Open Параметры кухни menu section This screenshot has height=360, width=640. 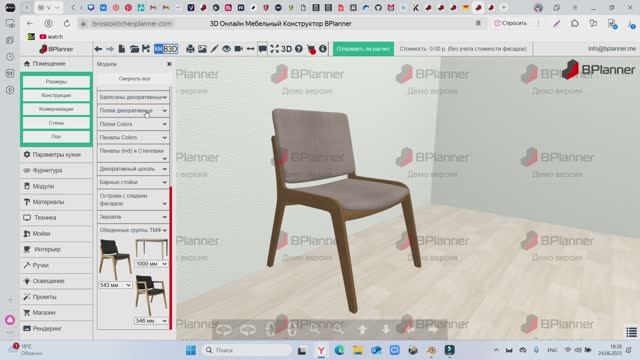point(56,155)
